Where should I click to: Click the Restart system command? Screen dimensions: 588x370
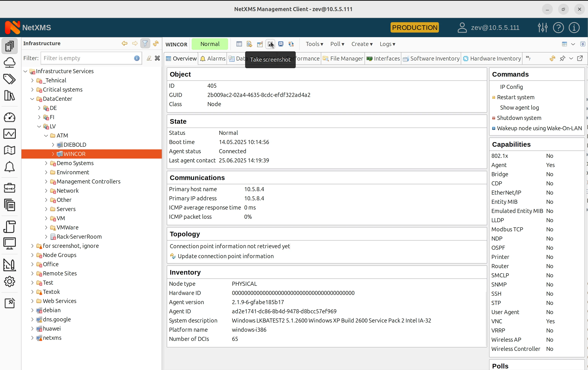pos(516,97)
